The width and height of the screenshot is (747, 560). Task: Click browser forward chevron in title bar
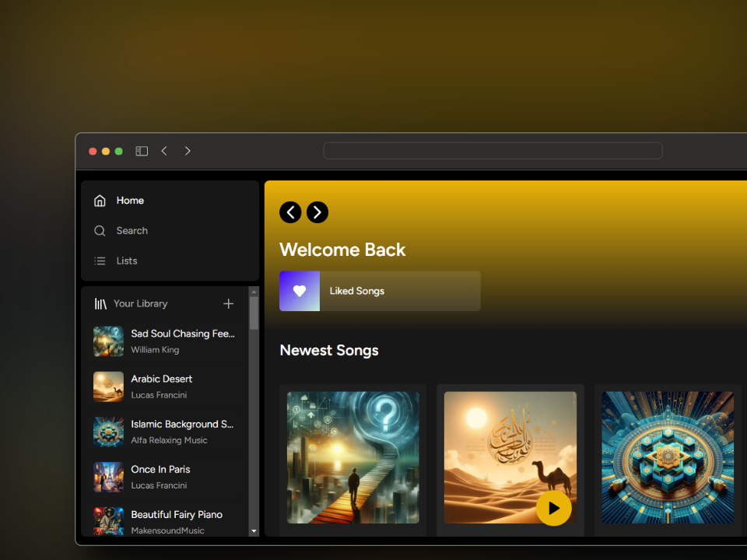click(188, 151)
